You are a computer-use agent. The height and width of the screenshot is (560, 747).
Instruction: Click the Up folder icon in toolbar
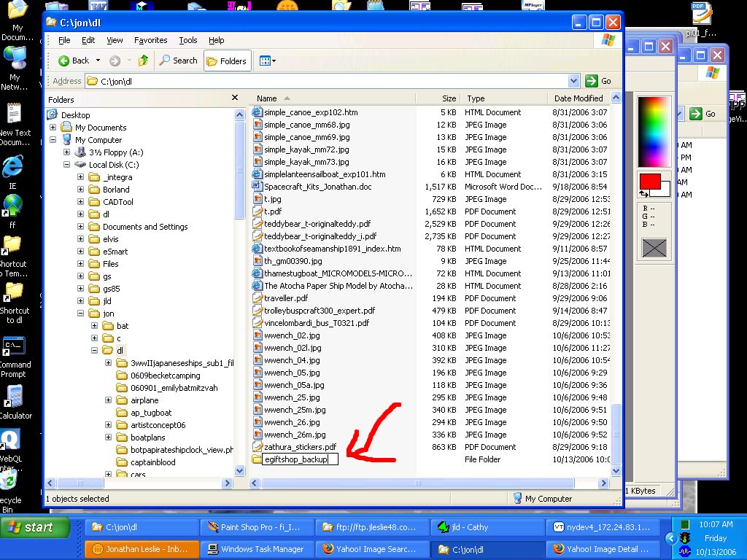pyautogui.click(x=144, y=61)
